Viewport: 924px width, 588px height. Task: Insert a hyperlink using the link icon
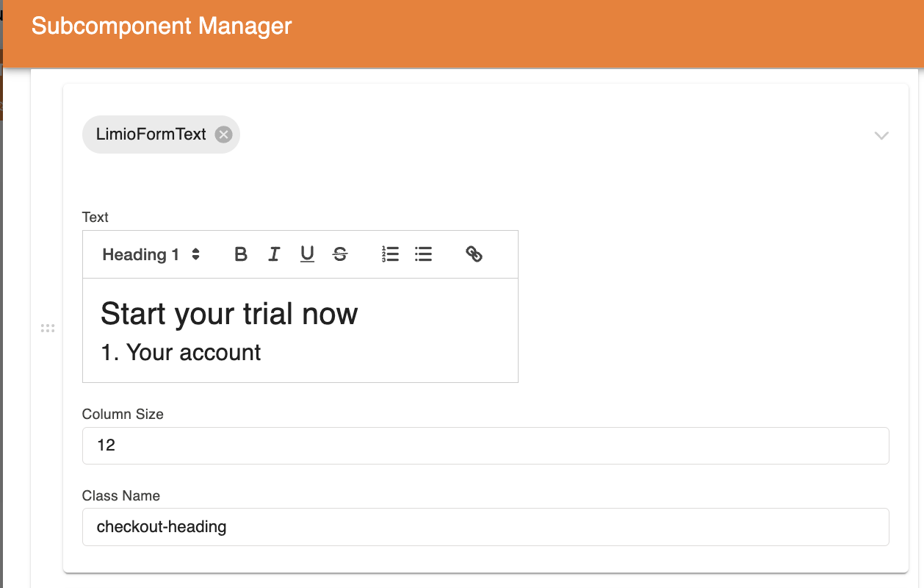click(474, 254)
